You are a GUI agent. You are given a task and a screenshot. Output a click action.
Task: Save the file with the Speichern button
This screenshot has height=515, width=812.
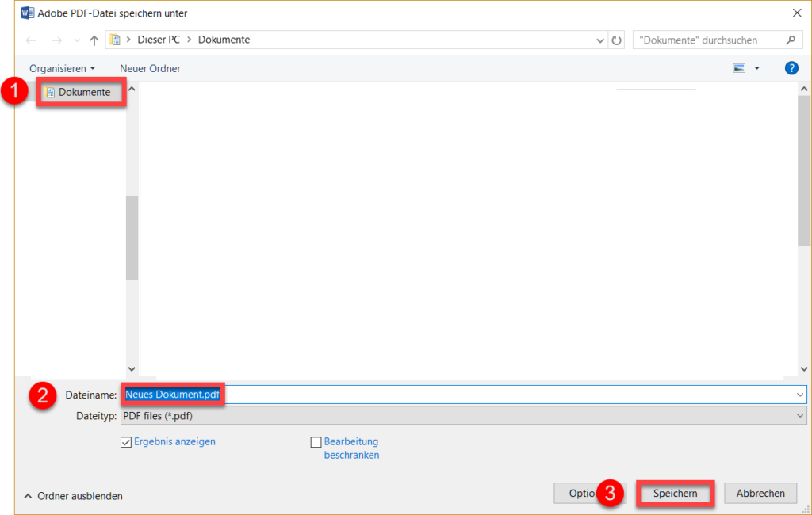pos(675,493)
